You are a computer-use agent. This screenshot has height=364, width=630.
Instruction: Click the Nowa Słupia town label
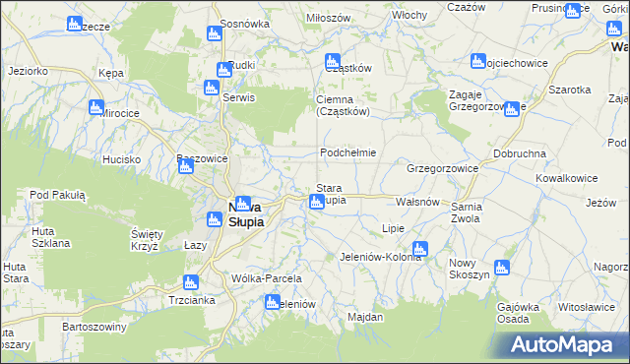point(246,214)
